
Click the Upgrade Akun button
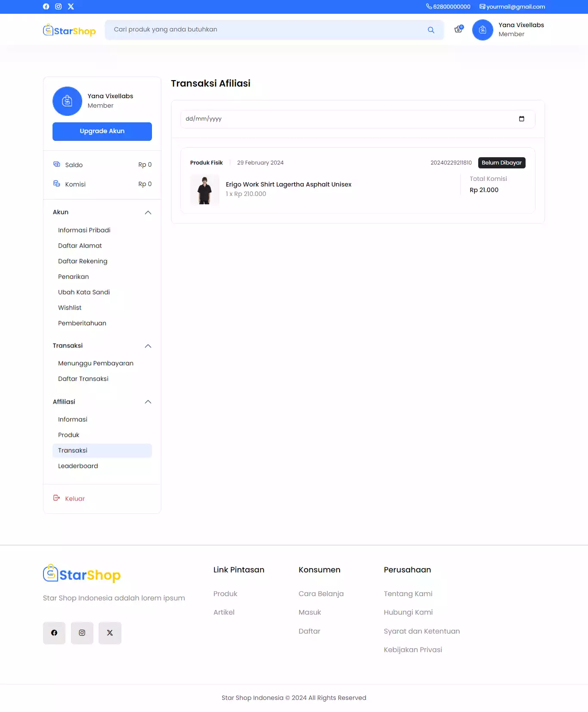102,131
